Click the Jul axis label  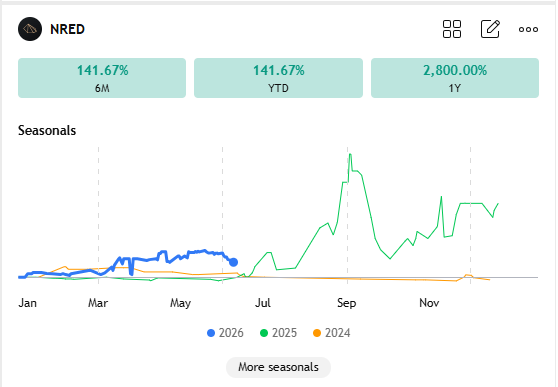263,303
